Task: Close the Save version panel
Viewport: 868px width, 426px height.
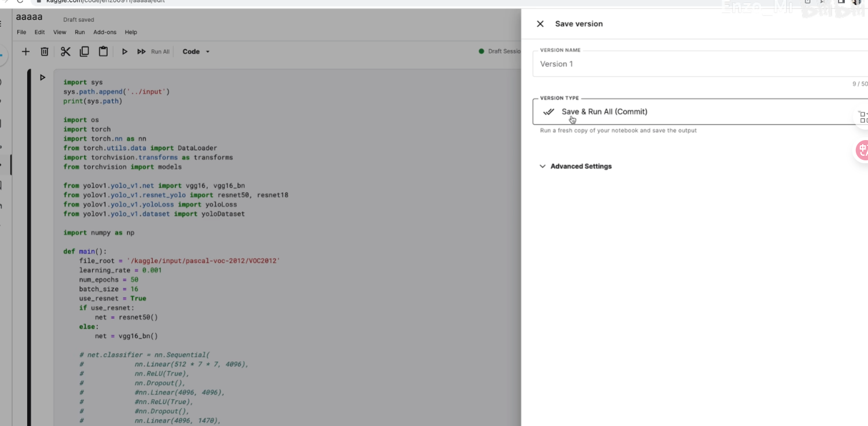Action: pos(540,24)
